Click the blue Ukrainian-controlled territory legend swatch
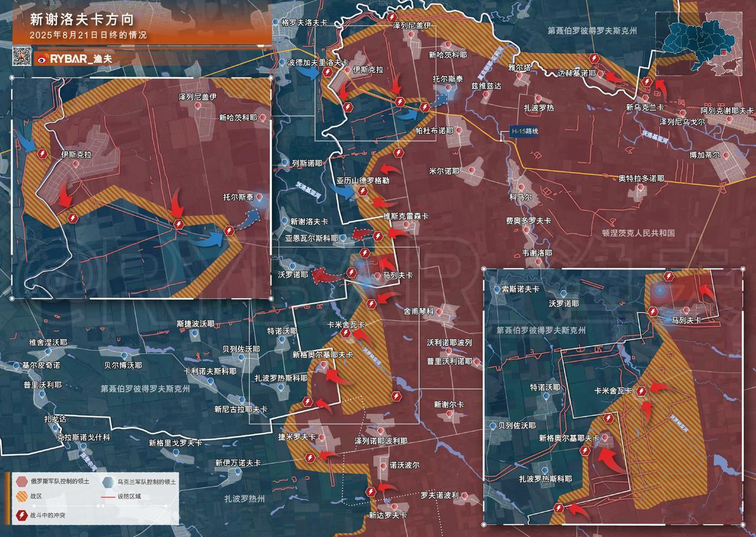Viewport: 756px width, 537px height. point(107,481)
